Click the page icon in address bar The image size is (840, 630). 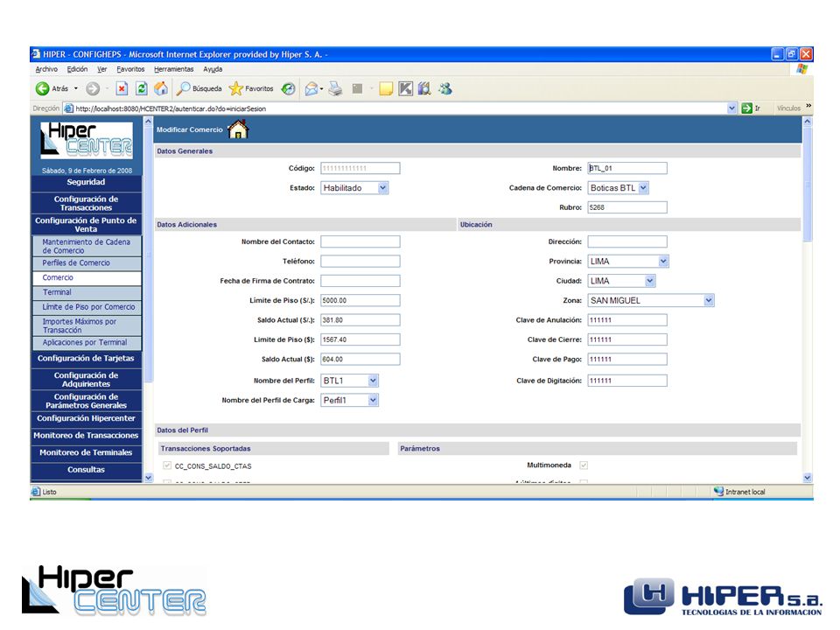(x=68, y=108)
